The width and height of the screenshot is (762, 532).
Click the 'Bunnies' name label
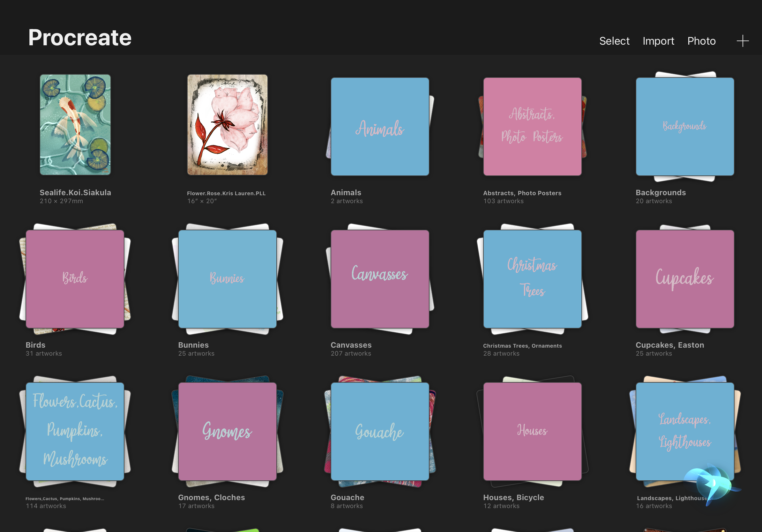(x=193, y=345)
